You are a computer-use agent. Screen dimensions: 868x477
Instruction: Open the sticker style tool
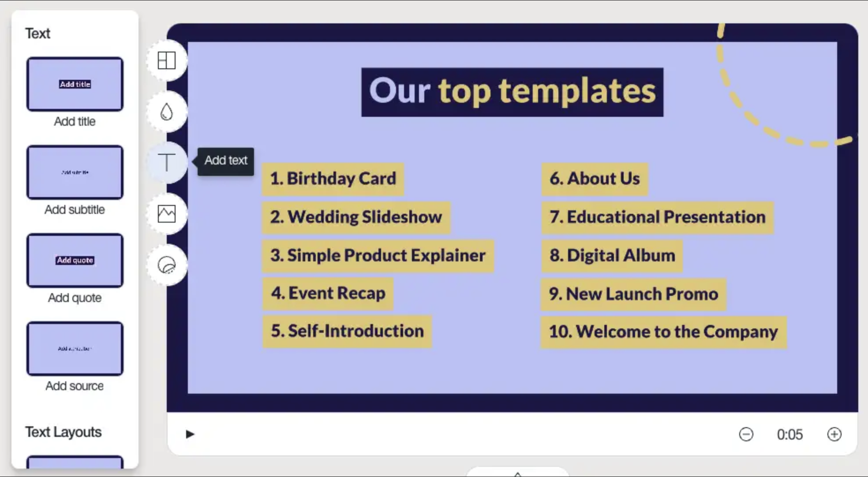[167, 265]
